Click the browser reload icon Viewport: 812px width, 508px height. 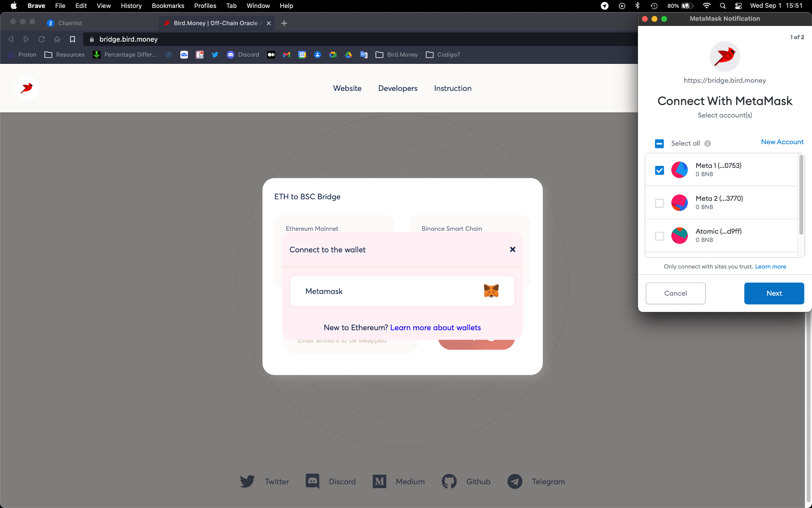click(42, 39)
